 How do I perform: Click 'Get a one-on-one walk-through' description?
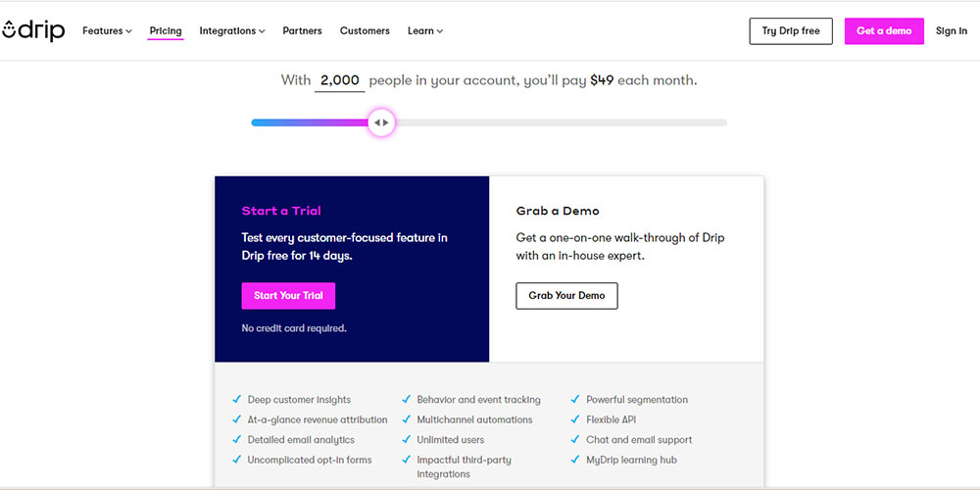point(620,247)
